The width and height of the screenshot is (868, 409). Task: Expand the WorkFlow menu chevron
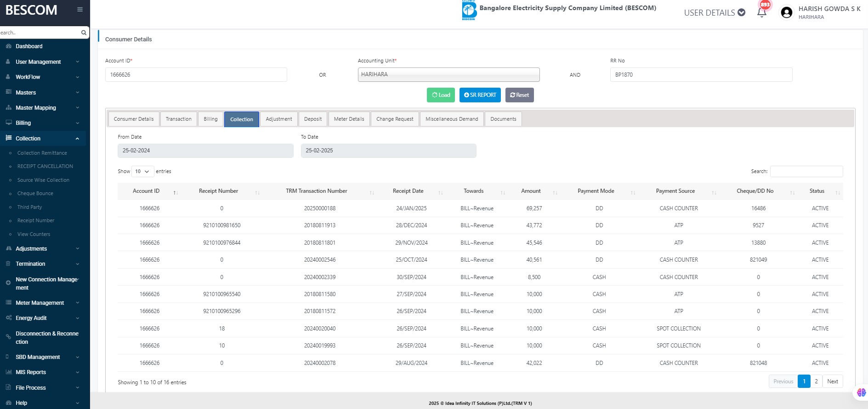pos(77,77)
